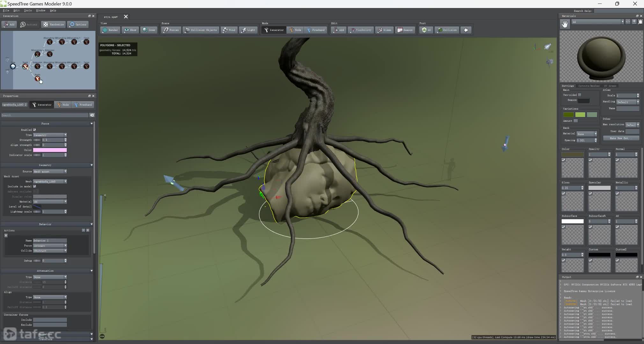Viewport: 644px width, 344px height.
Task: Select the Roots generator node
Action: coord(37,78)
